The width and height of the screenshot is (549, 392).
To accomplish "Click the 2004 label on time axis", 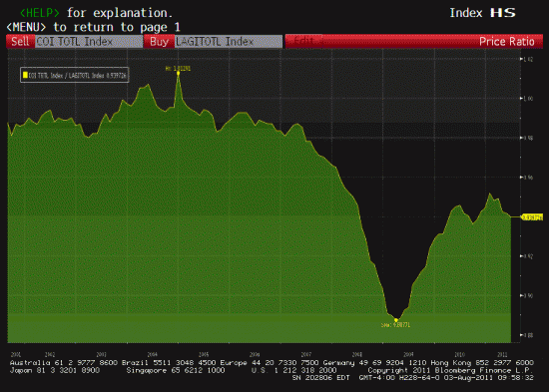I will 153,354.
